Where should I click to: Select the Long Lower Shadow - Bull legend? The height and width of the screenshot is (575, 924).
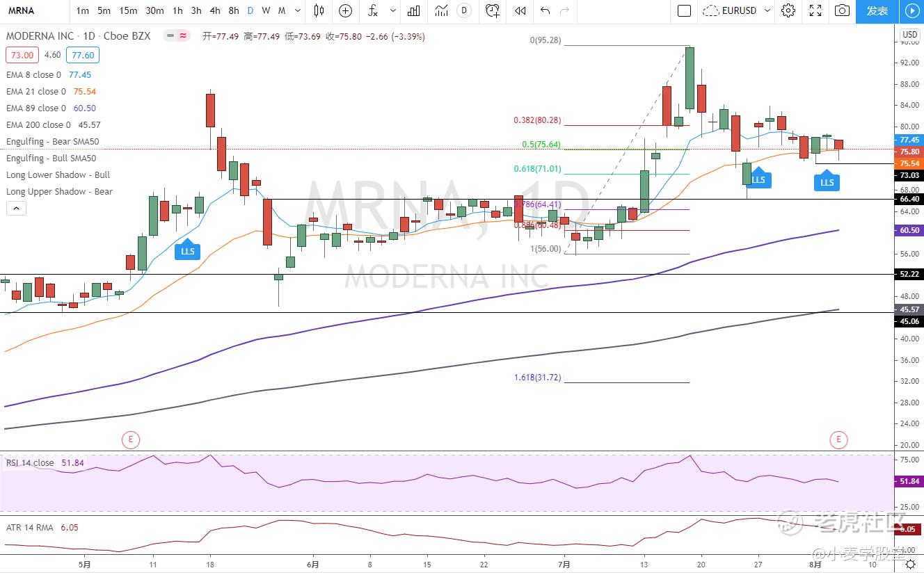pos(58,175)
